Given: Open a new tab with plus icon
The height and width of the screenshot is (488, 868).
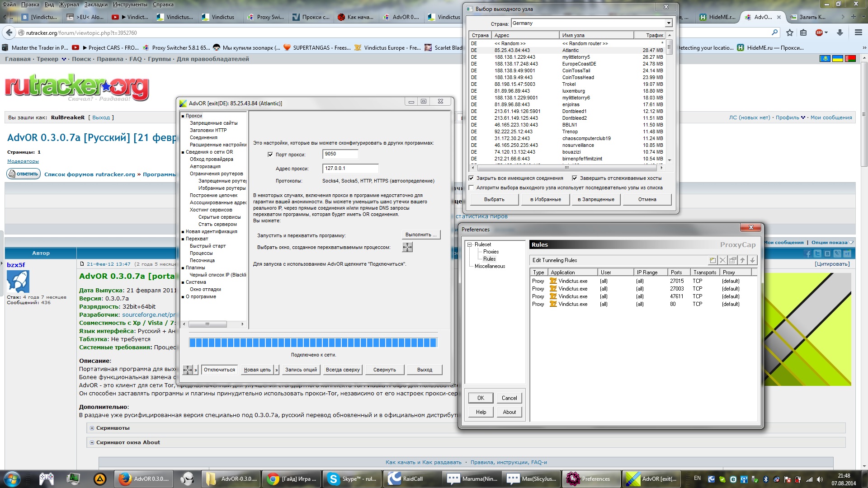Looking at the screenshot, I should 854,17.
